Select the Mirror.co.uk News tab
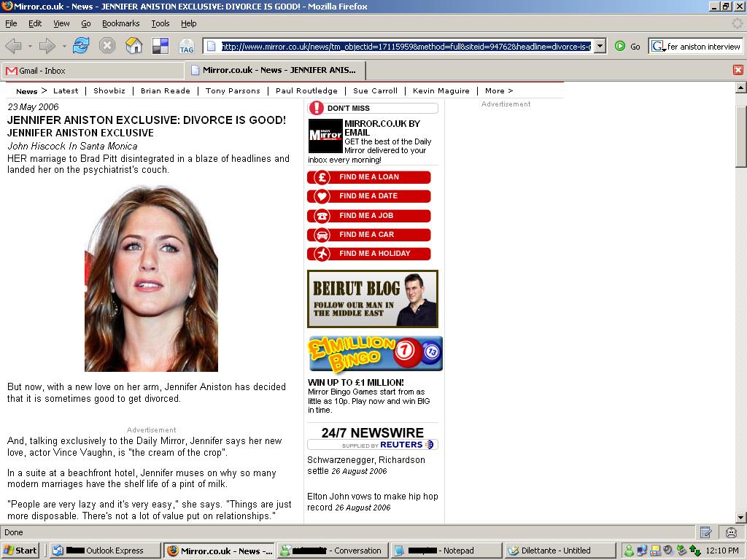Viewport: 747px width, 560px height. click(275, 70)
